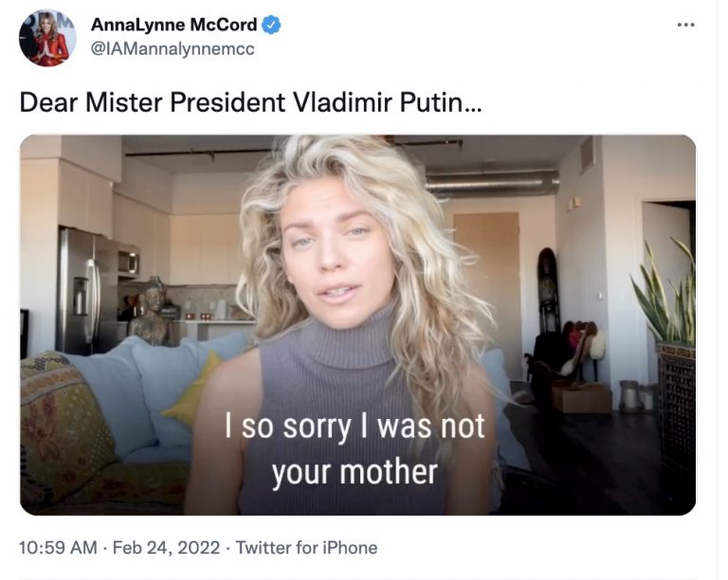This screenshot has width=728, height=580.
Task: Open the AnnaLynne McCord display name link
Action: coord(173,25)
